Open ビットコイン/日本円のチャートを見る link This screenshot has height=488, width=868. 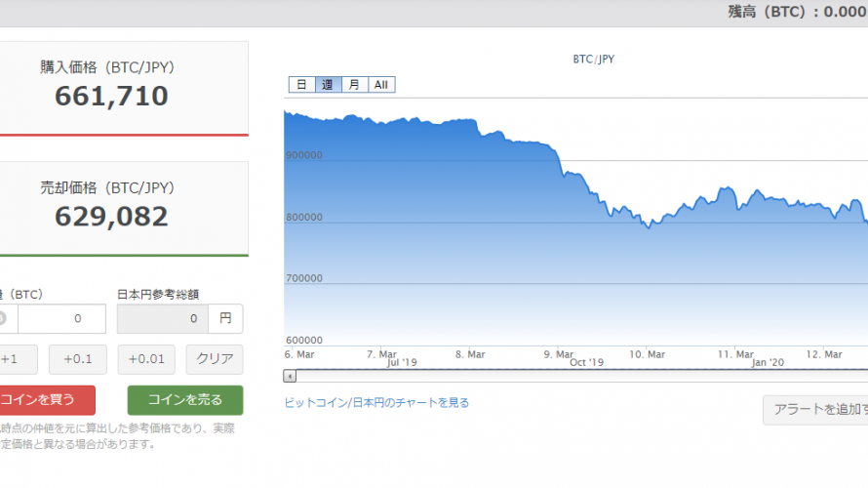tap(376, 403)
